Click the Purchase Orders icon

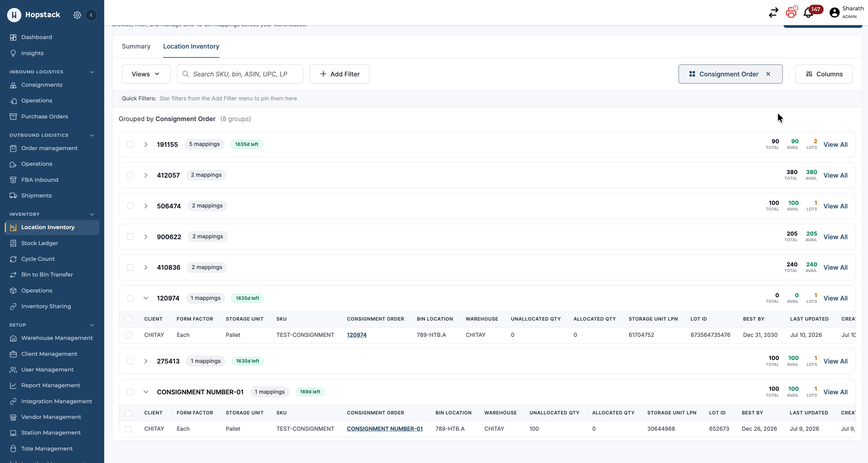tap(13, 116)
